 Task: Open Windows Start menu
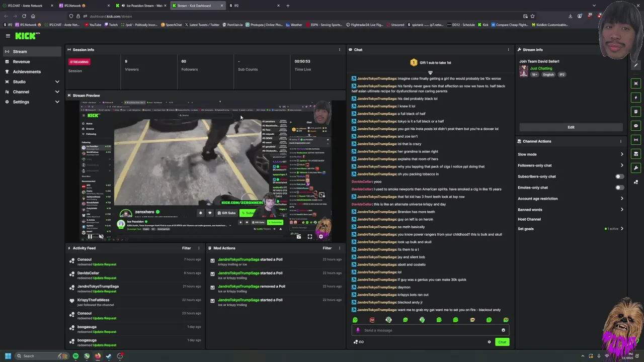[x=8, y=356]
